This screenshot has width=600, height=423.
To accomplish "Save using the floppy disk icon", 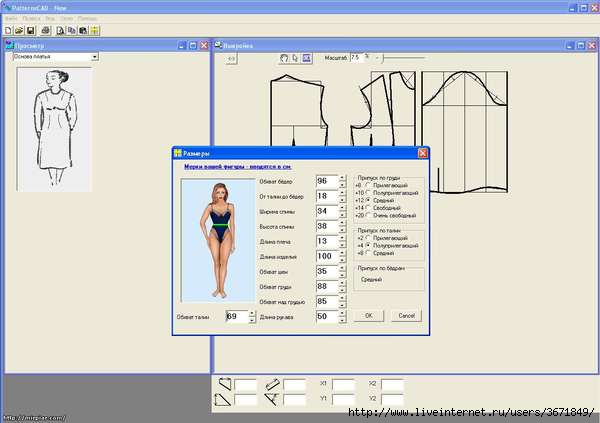I will [x=31, y=30].
